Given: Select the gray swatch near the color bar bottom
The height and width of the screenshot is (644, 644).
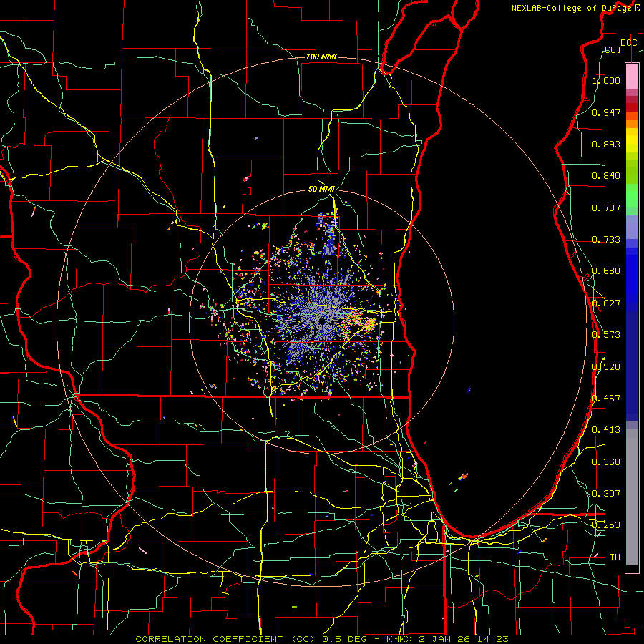Looking at the screenshot, I should [x=632, y=497].
